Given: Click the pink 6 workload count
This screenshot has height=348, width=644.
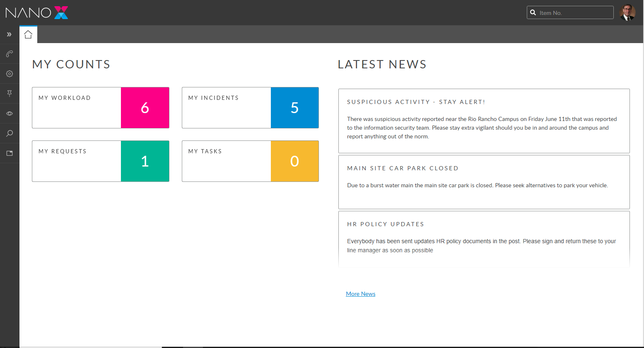Looking at the screenshot, I should coord(145,108).
